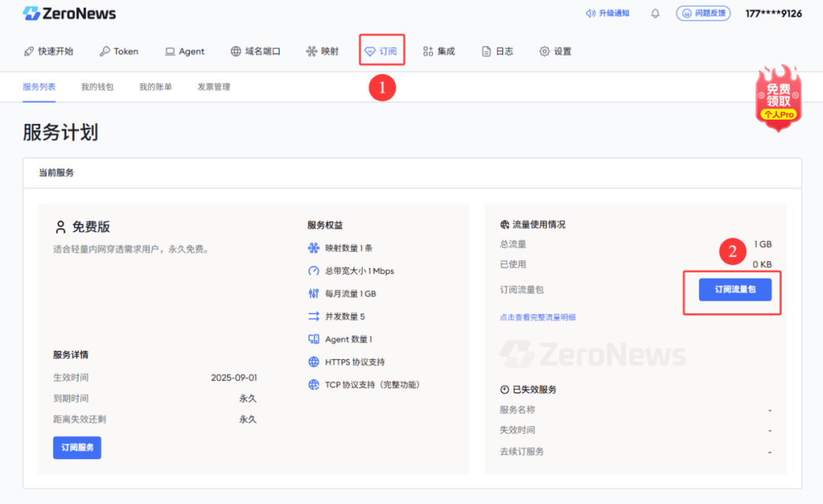The image size is (823, 504).
Task: Open account menu 177****9126
Action: point(773,14)
